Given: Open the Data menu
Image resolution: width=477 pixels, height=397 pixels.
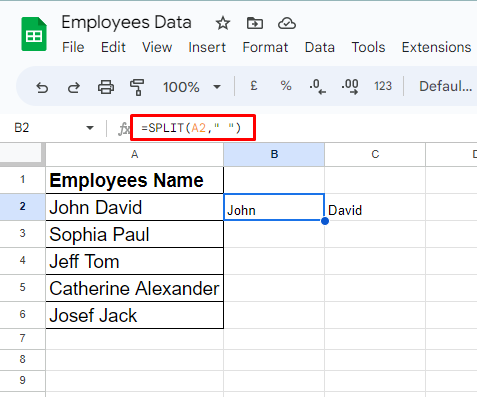Looking at the screenshot, I should [x=320, y=47].
